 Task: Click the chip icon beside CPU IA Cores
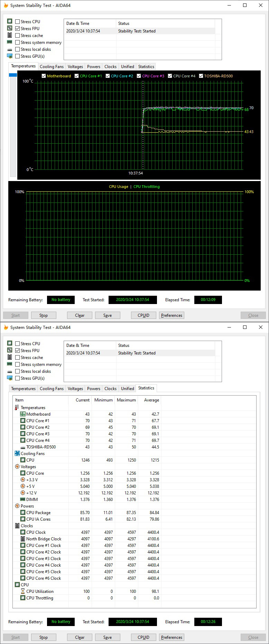click(23, 519)
